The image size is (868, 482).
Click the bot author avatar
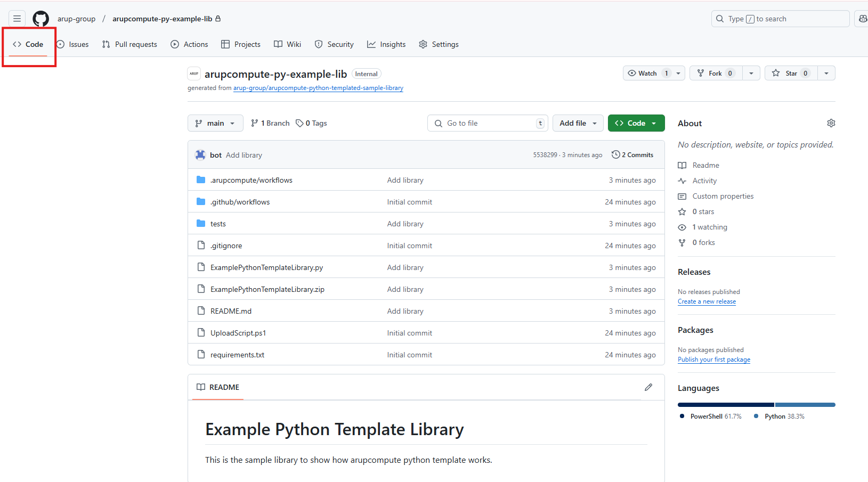pos(200,155)
